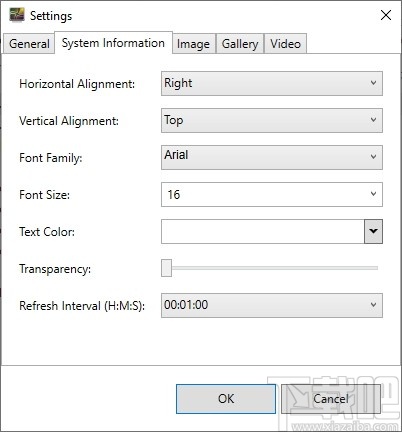Open the Vertical Alignment combo box

(x=272, y=120)
